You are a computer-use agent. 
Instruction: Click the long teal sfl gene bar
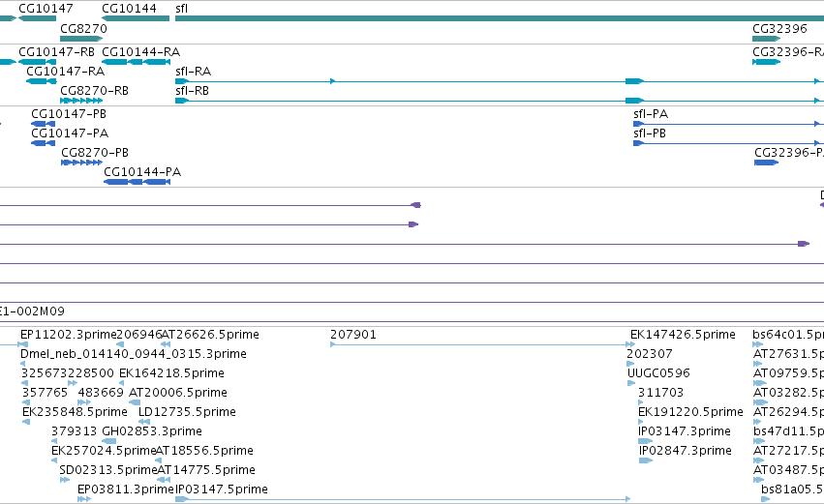tap(500, 18)
